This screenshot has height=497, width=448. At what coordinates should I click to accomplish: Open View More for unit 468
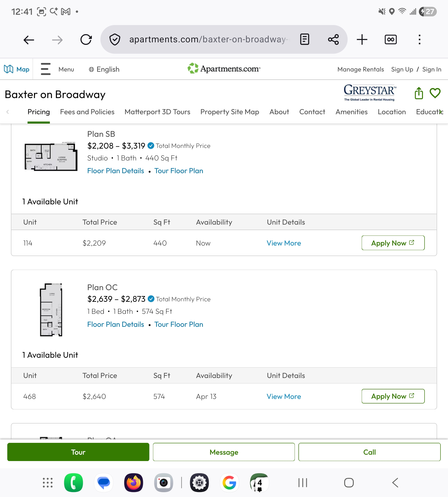tap(284, 396)
